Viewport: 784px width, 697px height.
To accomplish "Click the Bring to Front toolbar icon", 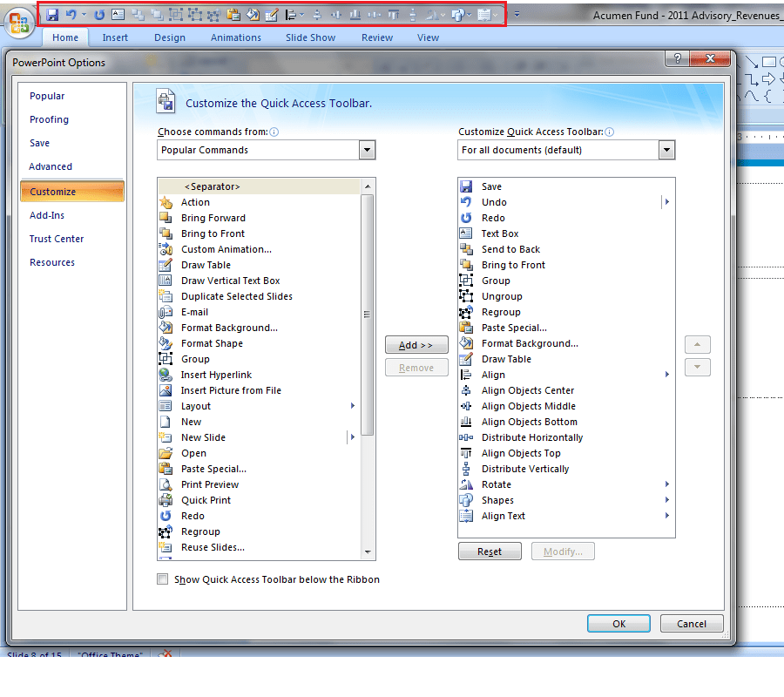I will click(157, 15).
